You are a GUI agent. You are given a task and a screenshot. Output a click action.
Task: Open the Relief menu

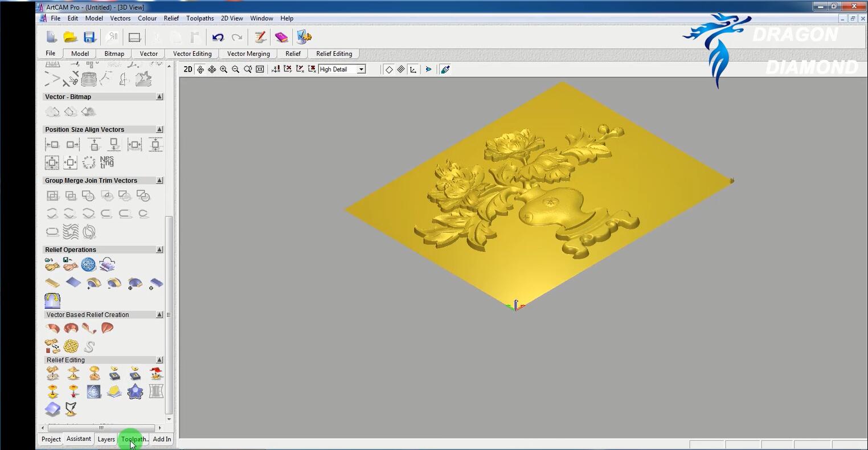pos(171,18)
